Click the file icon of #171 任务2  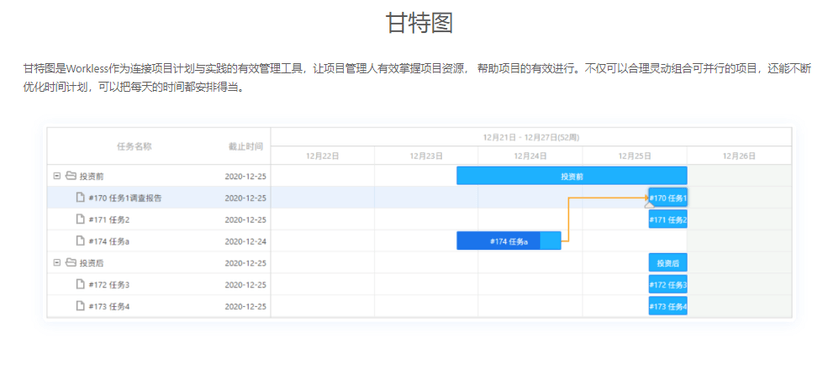pyautogui.click(x=80, y=220)
